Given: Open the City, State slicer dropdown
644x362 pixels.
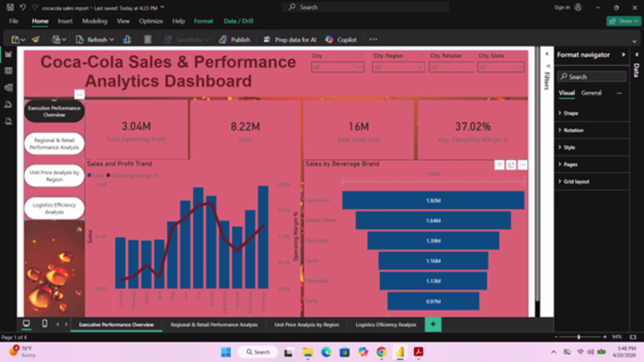Looking at the screenshot, I should (500, 67).
